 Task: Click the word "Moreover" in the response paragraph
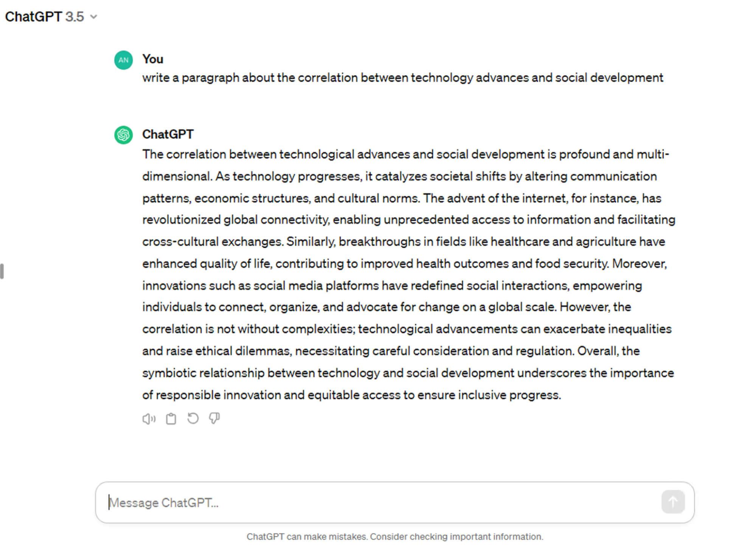tap(639, 264)
